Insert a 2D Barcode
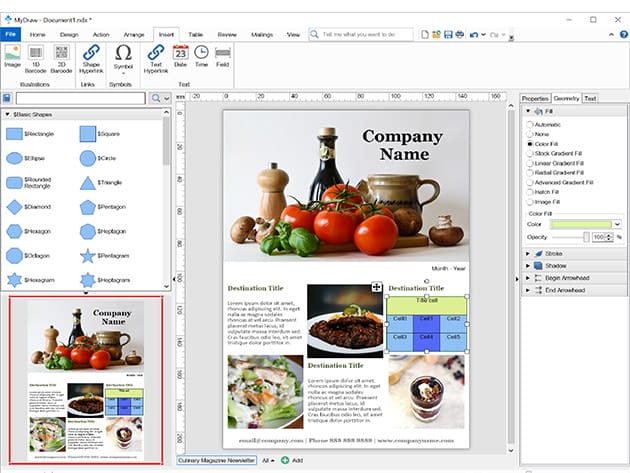This screenshot has width=630, height=473. [62, 54]
